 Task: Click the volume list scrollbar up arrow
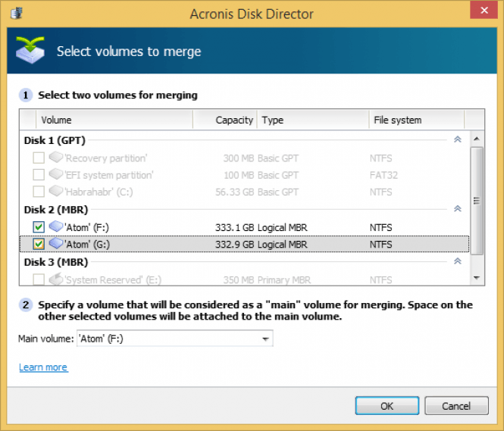pyautogui.click(x=477, y=139)
